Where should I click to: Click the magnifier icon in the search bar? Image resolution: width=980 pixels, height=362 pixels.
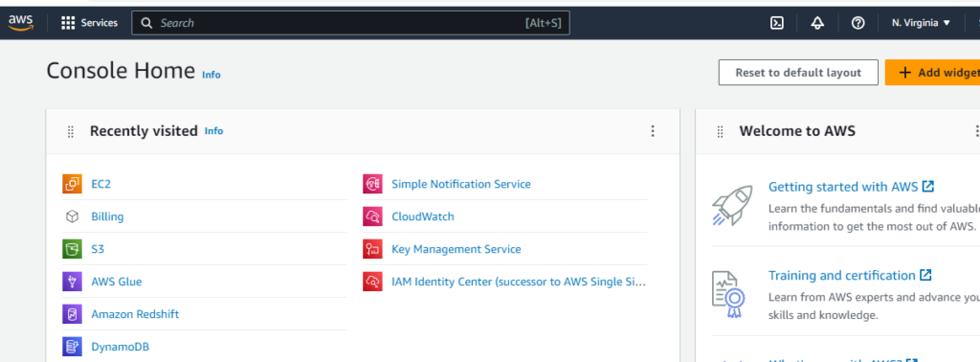tap(146, 23)
